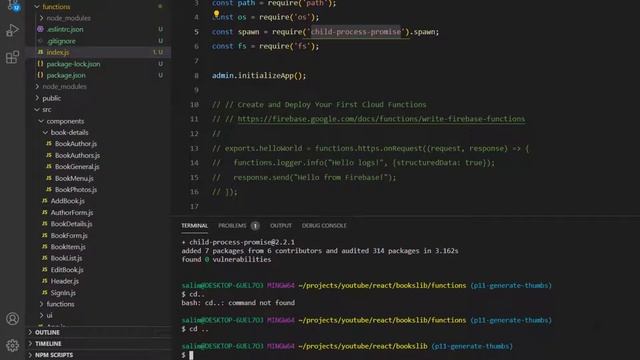
Task: Open the Source Control view icon
Action: point(13,6)
